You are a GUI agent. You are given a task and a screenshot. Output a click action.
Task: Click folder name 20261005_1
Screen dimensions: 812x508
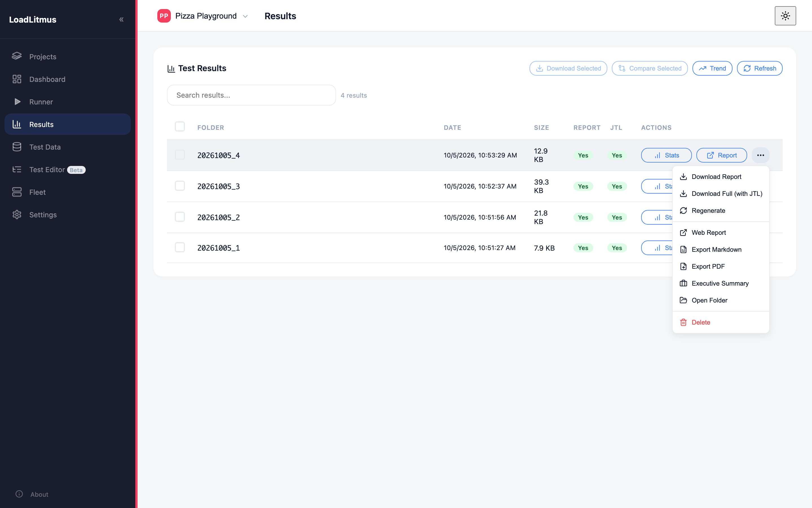tap(219, 248)
